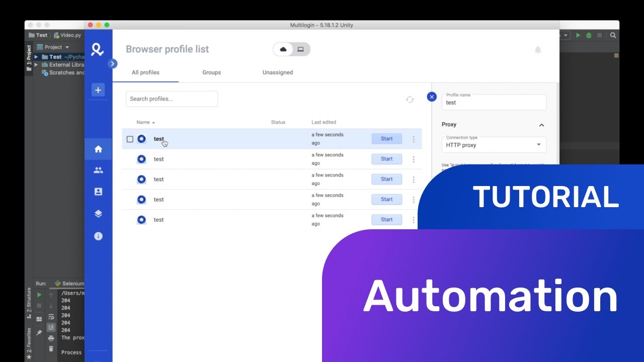Switch to local profiles via the laptop icon
644x362 pixels.
click(300, 49)
